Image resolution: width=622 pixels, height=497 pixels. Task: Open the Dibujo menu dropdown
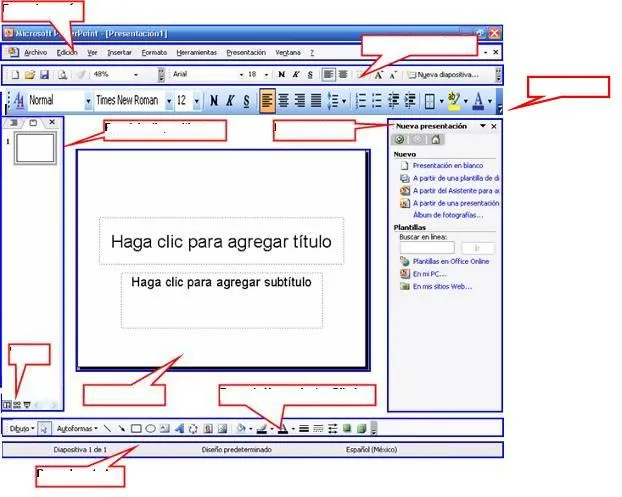pos(22,429)
